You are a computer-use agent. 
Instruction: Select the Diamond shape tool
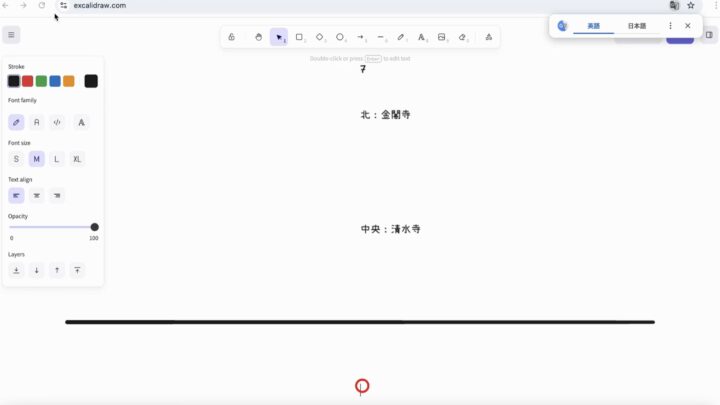coord(320,37)
